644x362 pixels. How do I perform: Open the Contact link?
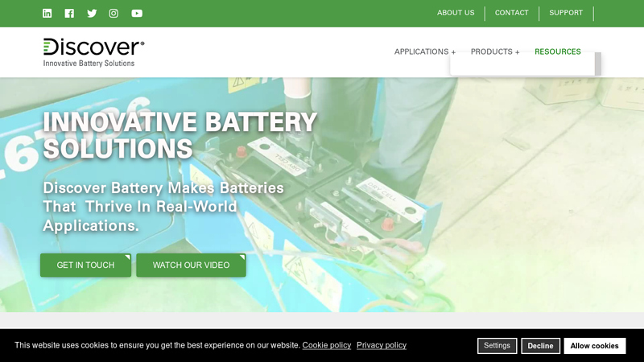click(x=511, y=13)
